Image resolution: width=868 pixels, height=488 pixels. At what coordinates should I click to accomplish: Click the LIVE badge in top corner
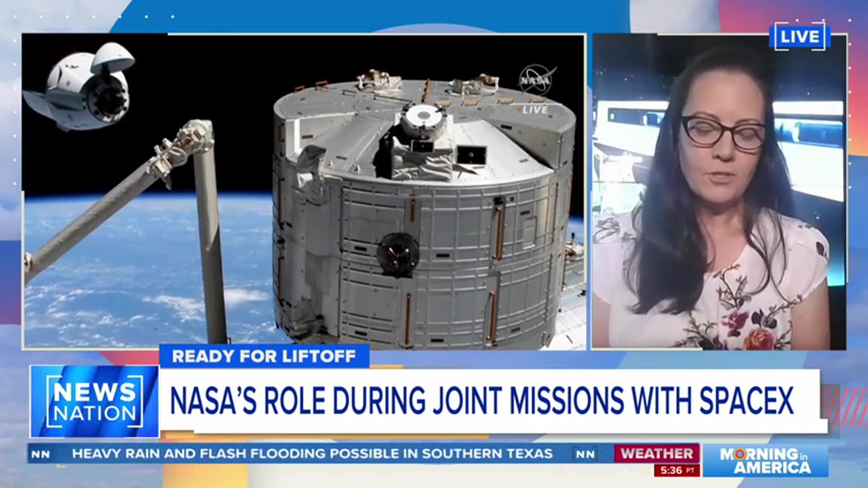[x=801, y=37]
